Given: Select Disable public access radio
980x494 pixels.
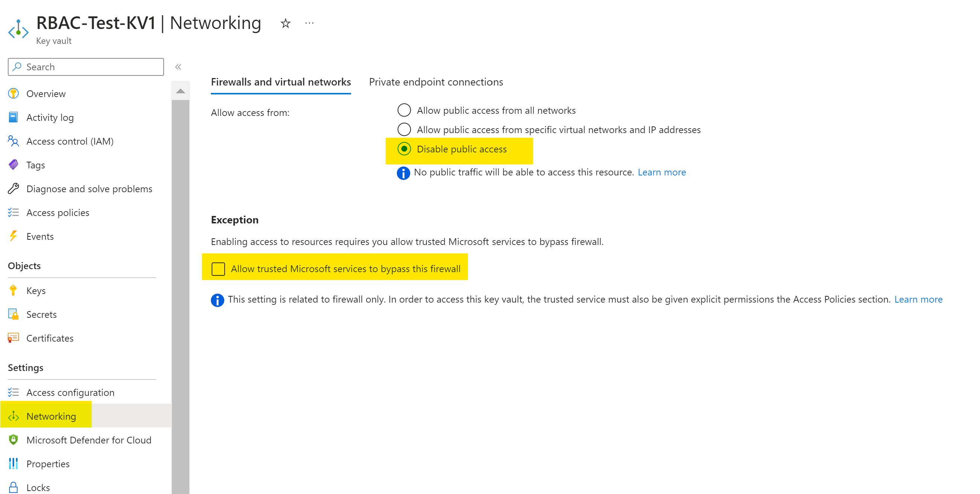Looking at the screenshot, I should click(x=404, y=149).
